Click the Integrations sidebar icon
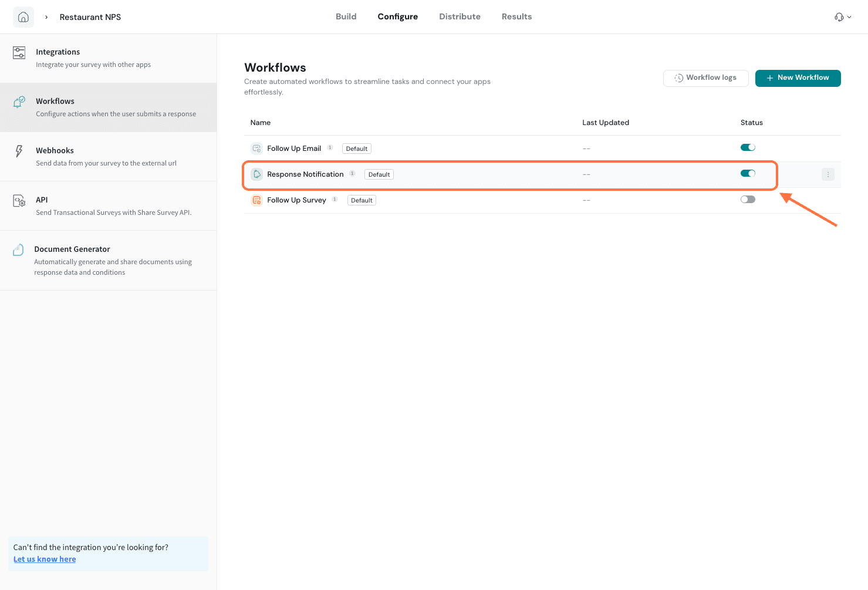The image size is (868, 590). point(19,53)
